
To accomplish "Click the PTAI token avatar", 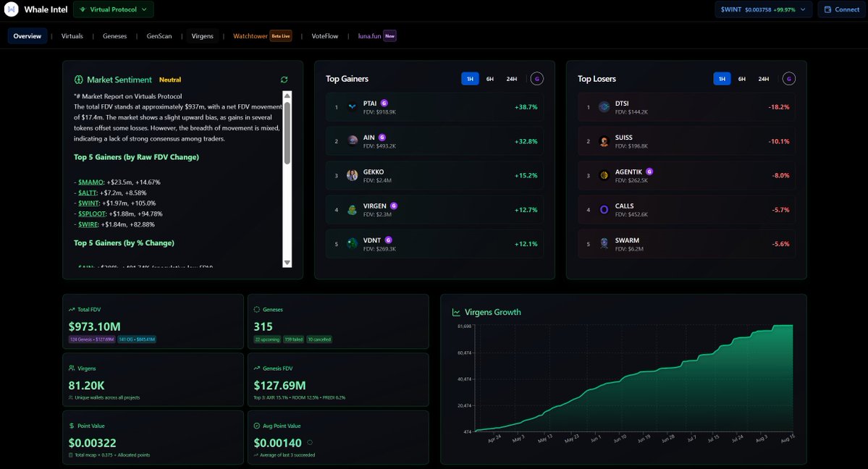I will pyautogui.click(x=352, y=107).
